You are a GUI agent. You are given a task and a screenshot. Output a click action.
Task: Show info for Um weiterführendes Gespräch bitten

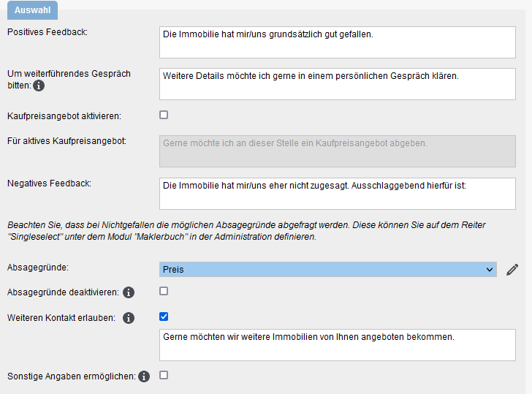[39, 86]
